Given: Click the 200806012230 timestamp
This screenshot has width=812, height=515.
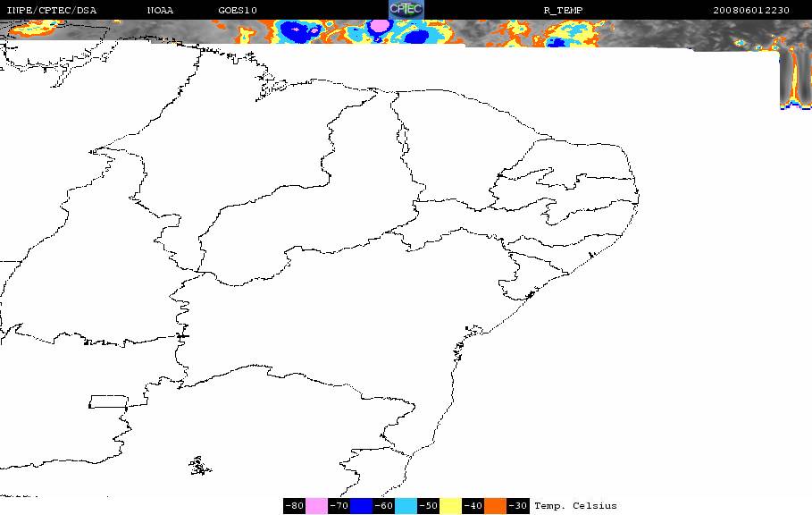Looking at the screenshot, I should [751, 10].
